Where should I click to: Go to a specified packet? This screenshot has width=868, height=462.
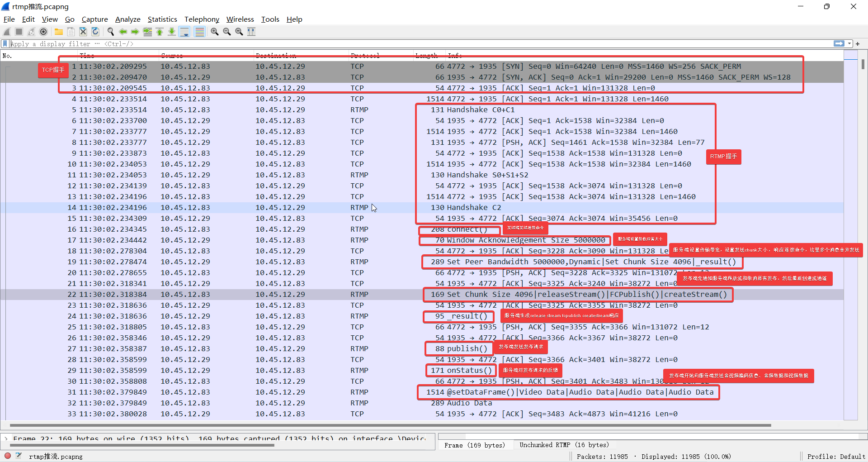(x=147, y=32)
